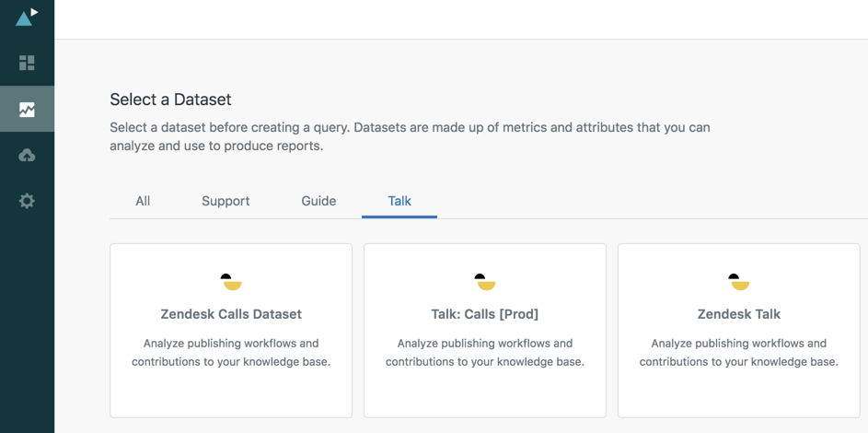Image resolution: width=868 pixels, height=433 pixels.
Task: Select the Talk tab
Action: pyautogui.click(x=399, y=201)
